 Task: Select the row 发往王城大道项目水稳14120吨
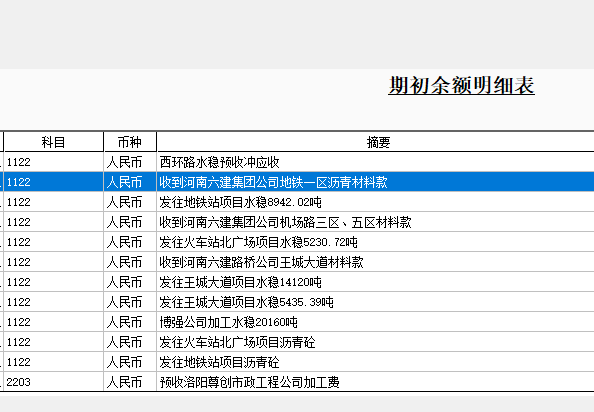point(297,282)
